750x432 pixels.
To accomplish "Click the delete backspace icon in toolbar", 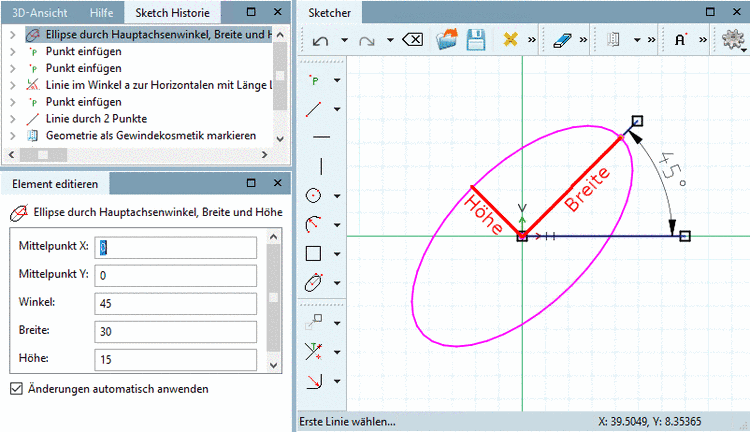I will coord(413,40).
